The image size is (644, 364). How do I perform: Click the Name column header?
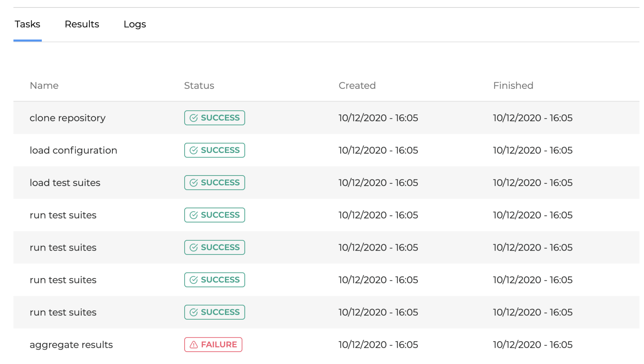44,85
